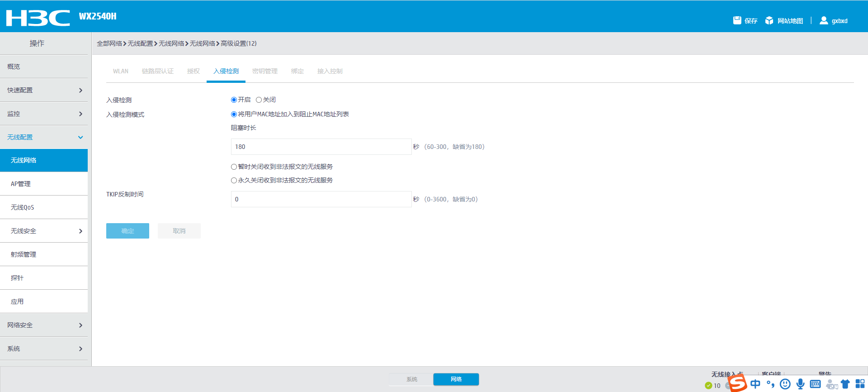This screenshot has height=392, width=868.
Task: Click the H3C logo
Action: 38,18
